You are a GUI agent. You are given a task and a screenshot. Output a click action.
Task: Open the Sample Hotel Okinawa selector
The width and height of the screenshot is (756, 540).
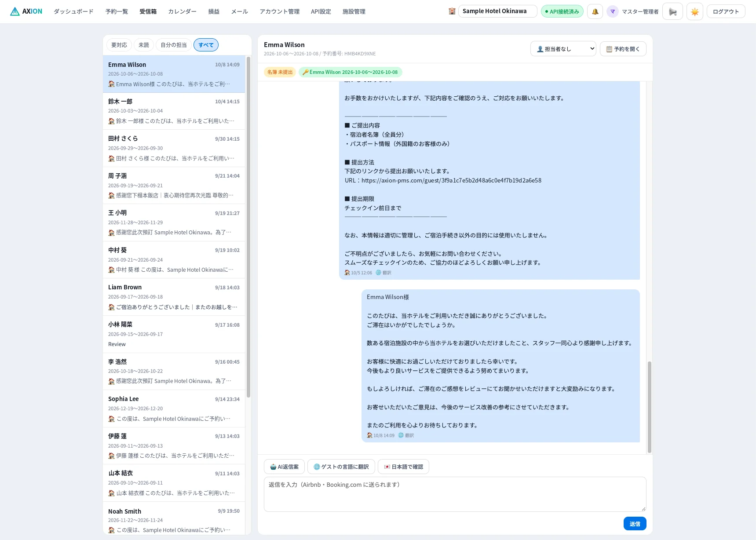point(497,11)
